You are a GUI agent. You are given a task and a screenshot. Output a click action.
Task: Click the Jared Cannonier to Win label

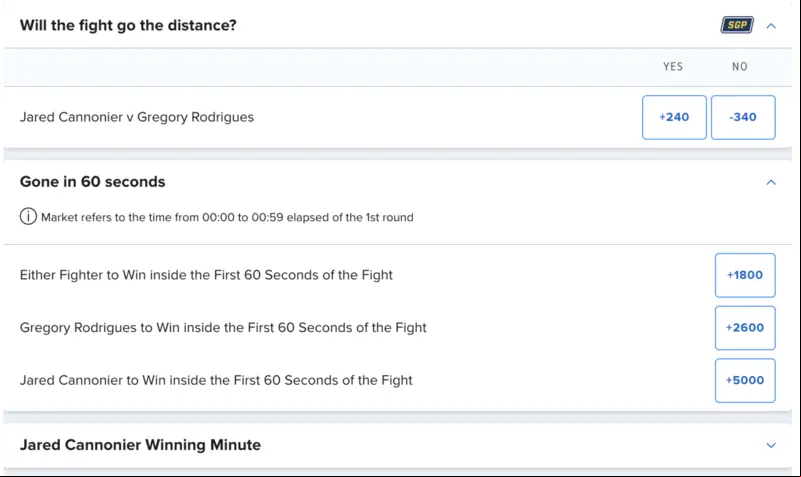point(216,380)
